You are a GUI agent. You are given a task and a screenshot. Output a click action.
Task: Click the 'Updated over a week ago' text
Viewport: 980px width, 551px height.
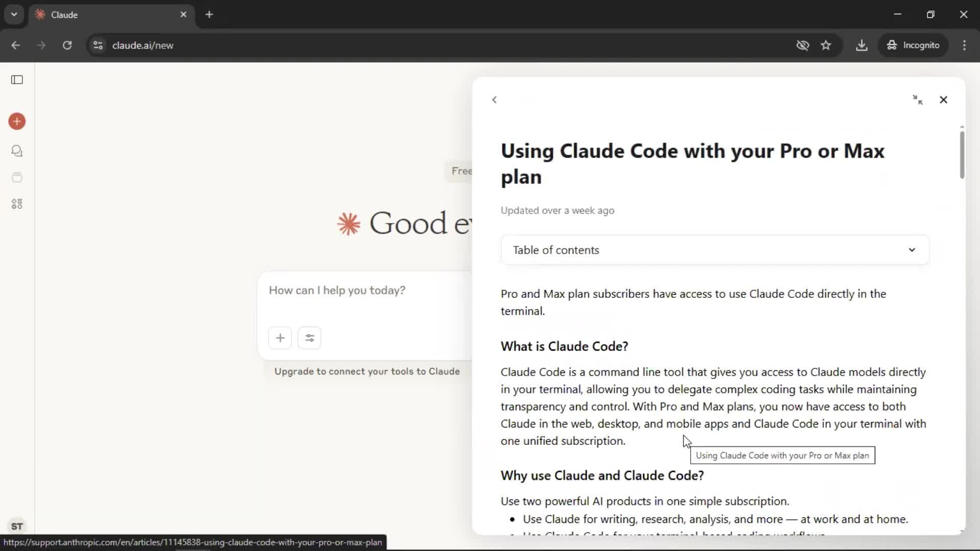(x=557, y=211)
